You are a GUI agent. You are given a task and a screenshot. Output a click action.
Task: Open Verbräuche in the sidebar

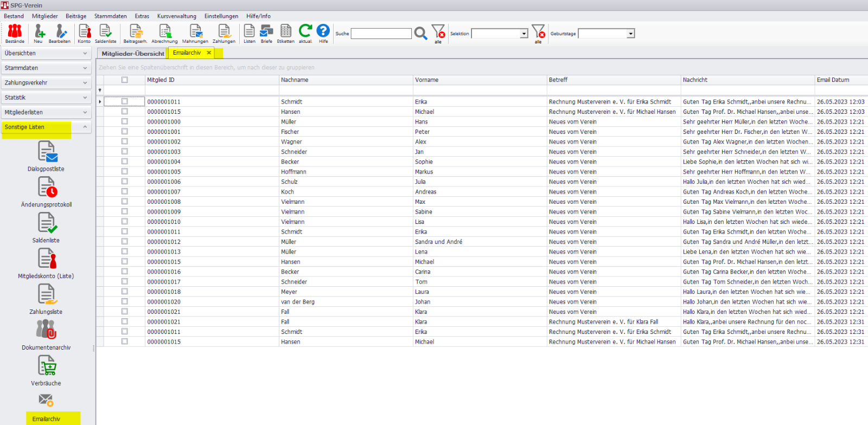(x=46, y=370)
